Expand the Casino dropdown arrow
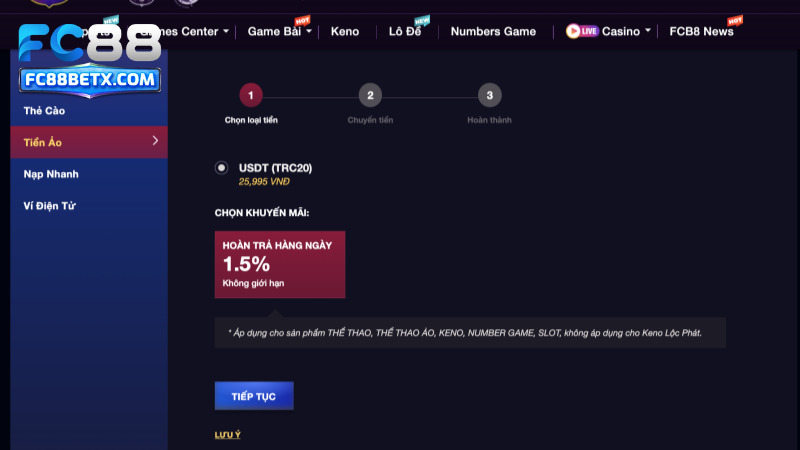The width and height of the screenshot is (800, 450). pos(647,31)
